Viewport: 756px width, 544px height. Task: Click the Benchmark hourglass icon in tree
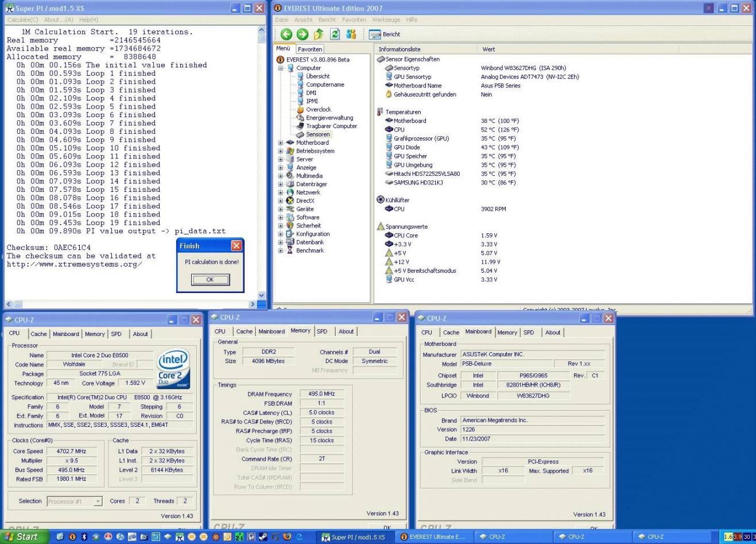(290, 250)
